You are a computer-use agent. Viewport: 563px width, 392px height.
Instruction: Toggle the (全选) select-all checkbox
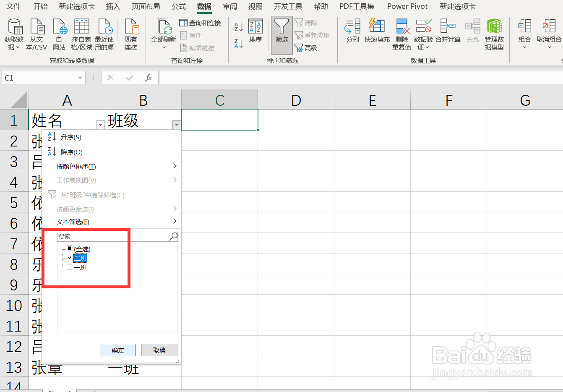coord(70,248)
